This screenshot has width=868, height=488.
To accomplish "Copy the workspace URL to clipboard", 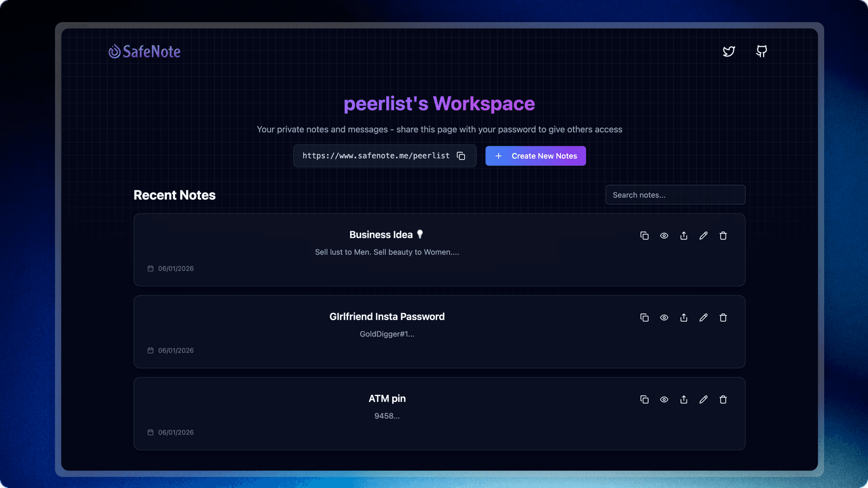I will 461,155.
